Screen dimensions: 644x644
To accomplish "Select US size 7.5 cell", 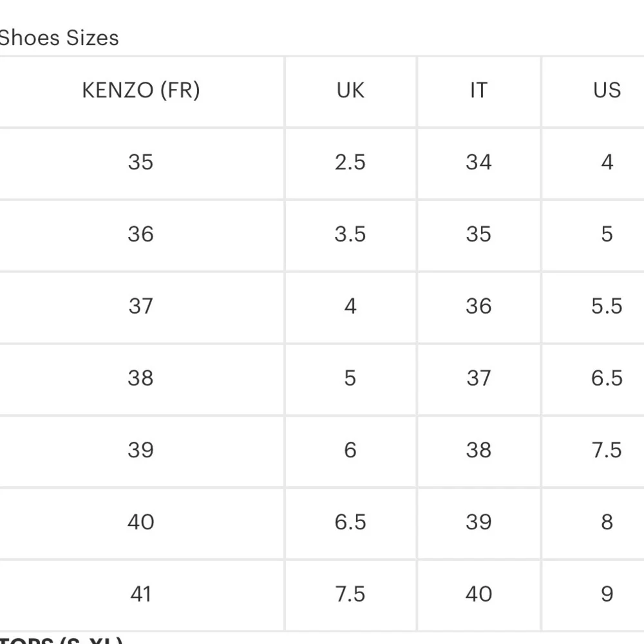I will (x=607, y=450).
